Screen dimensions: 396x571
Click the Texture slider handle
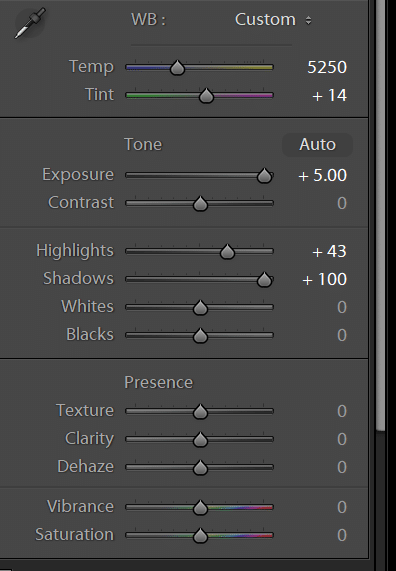tap(200, 412)
